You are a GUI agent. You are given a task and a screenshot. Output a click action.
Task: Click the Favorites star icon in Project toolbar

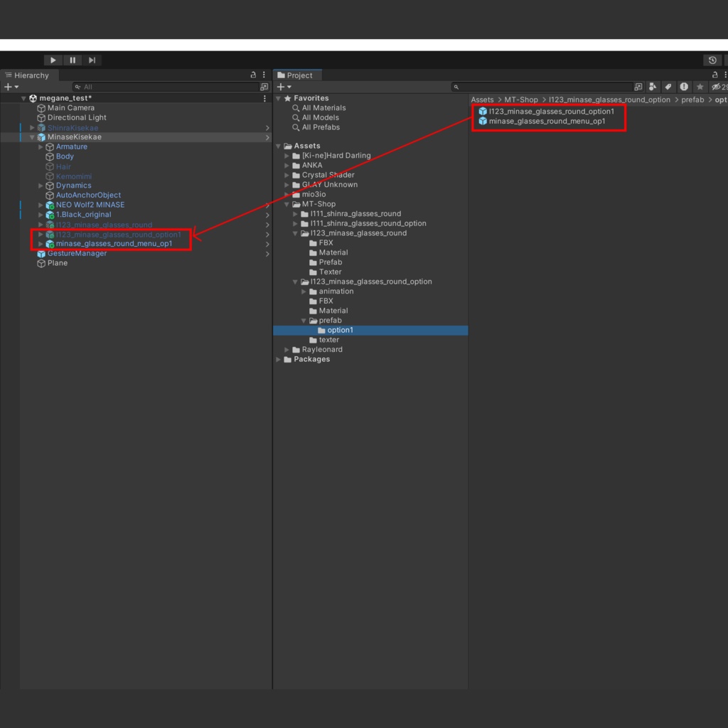(x=700, y=87)
